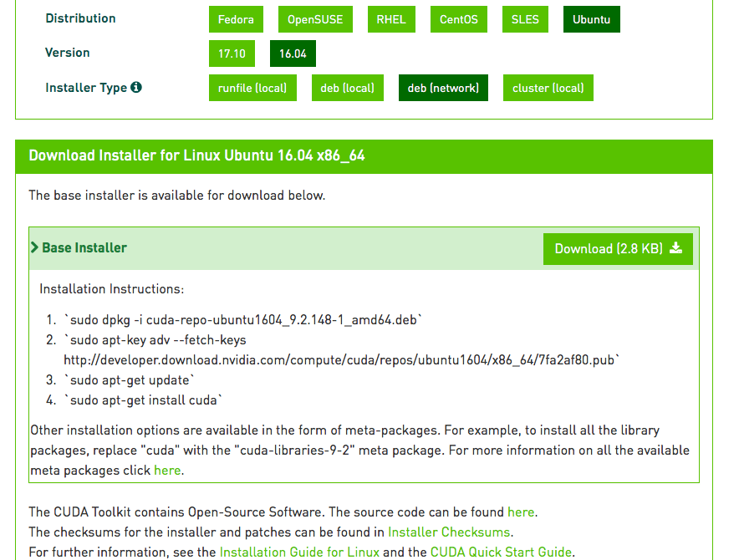
Task: Download the 2.8 KB base installer
Action: [618, 249]
